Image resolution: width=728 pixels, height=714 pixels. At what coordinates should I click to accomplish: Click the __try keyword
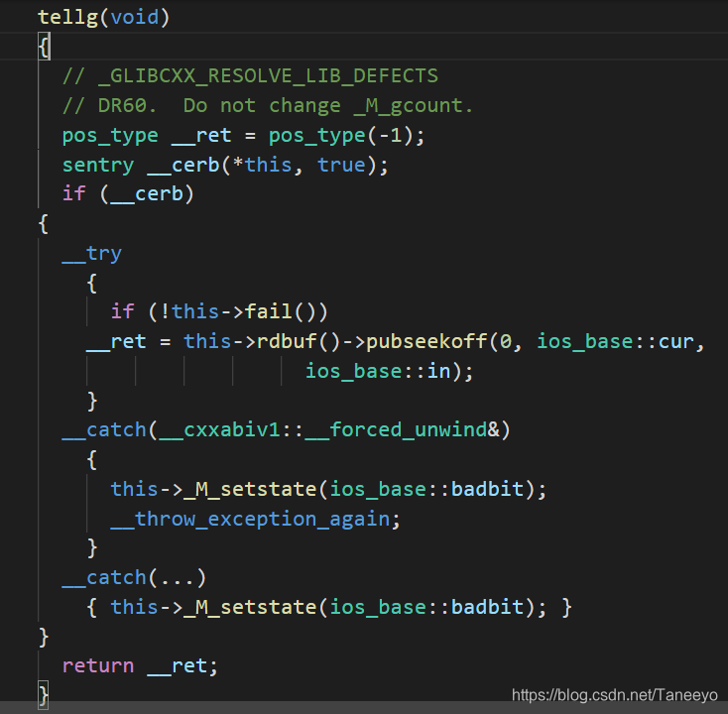pyautogui.click(x=92, y=254)
